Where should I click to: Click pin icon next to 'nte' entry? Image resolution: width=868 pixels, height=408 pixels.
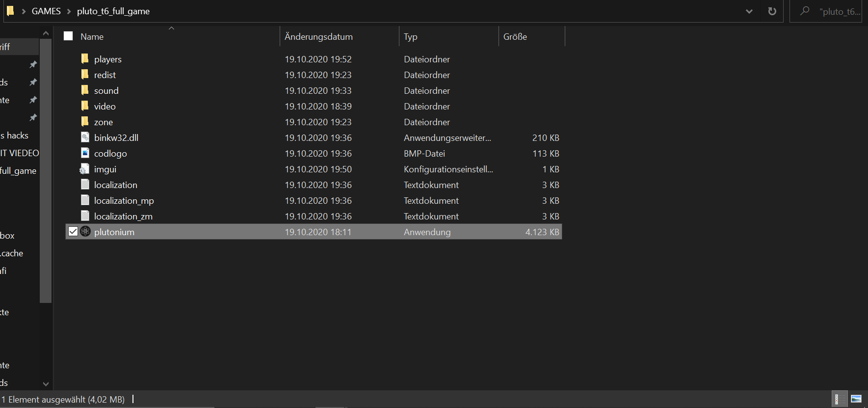(33, 100)
